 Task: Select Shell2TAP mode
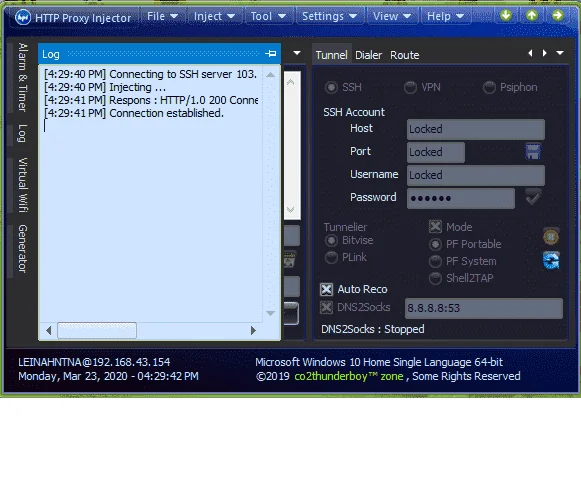tap(435, 278)
